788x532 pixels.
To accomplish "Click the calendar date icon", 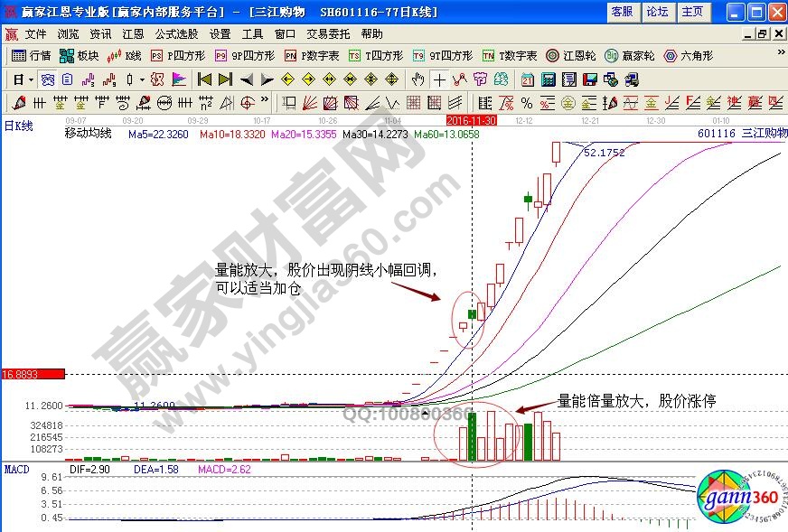I will click(528, 79).
